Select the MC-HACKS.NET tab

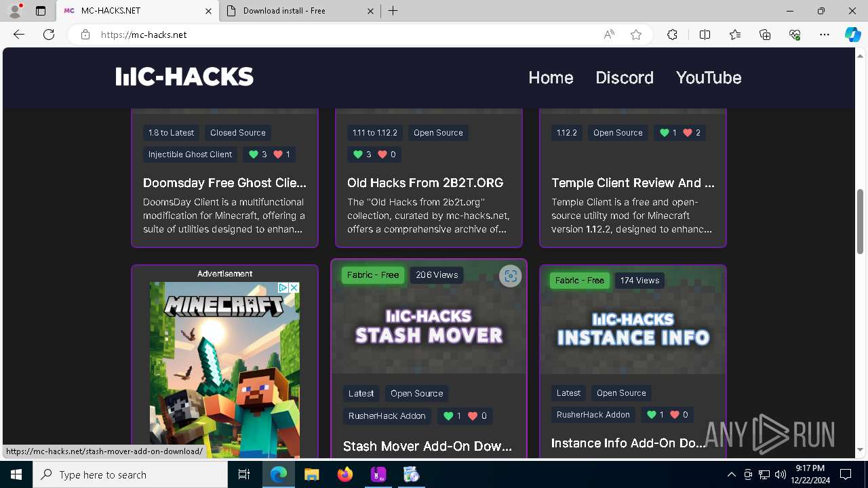[138, 11]
